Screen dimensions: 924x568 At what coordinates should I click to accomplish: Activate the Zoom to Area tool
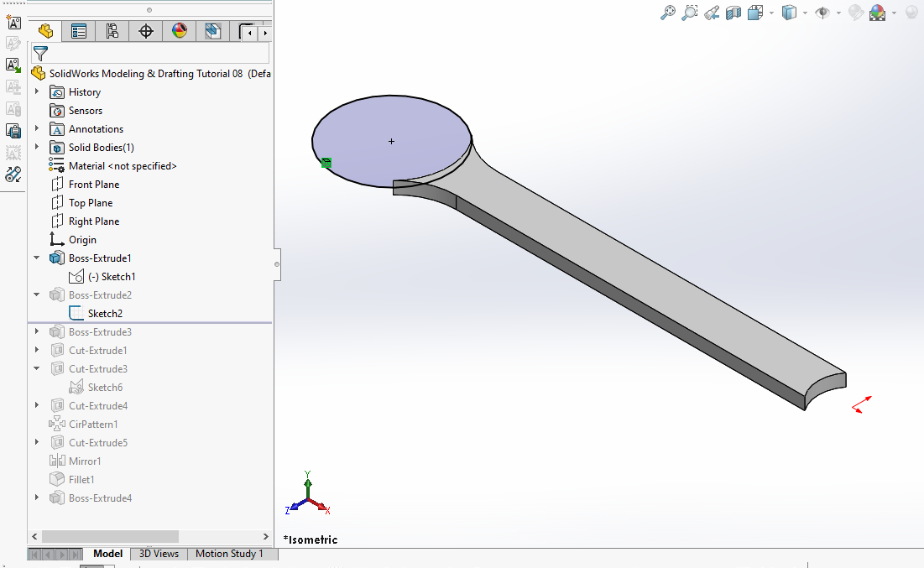[x=690, y=13]
